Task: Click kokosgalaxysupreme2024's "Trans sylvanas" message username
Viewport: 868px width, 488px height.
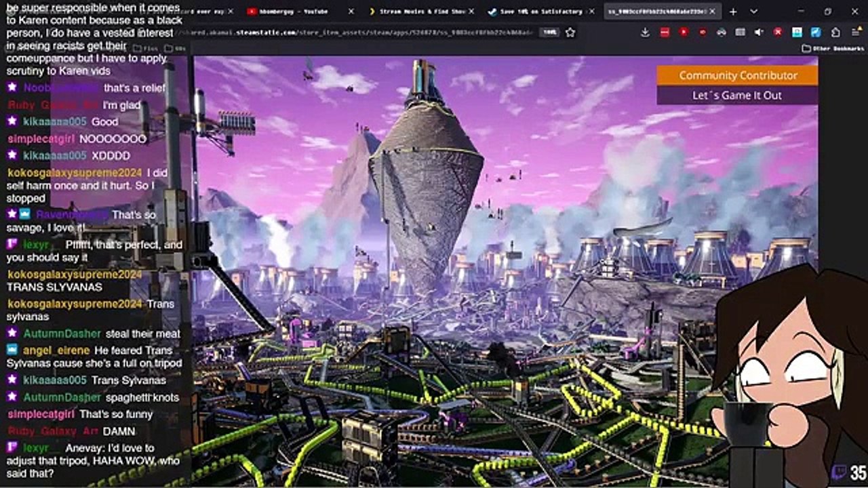Action: (75, 304)
